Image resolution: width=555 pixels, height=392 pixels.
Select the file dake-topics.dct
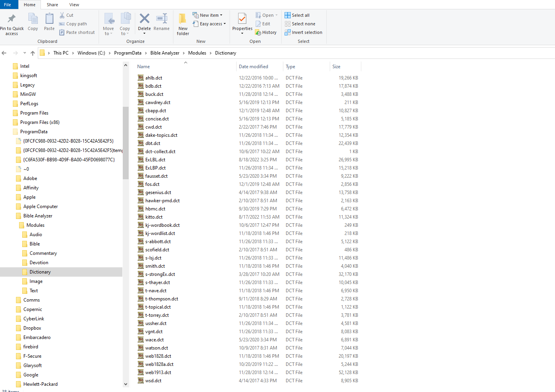(x=161, y=135)
